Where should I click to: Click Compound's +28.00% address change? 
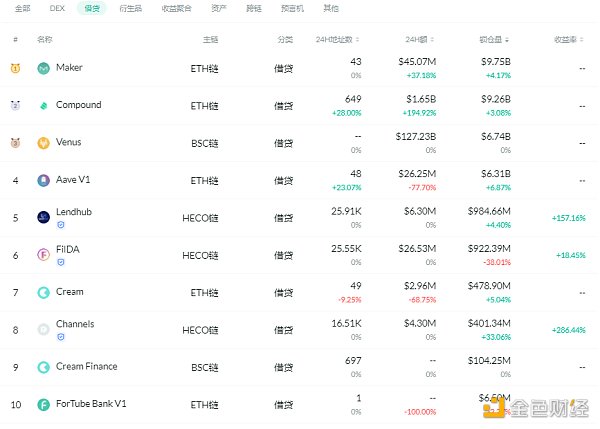(x=346, y=113)
